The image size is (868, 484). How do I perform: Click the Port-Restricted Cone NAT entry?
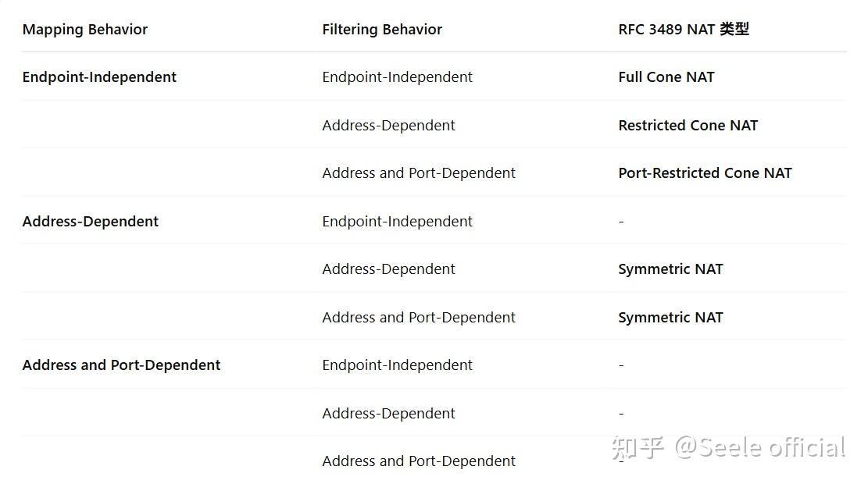point(705,173)
